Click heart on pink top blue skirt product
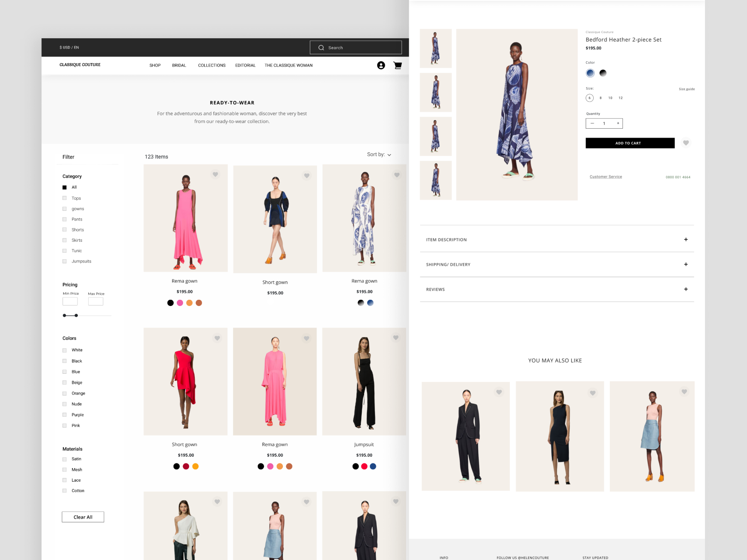This screenshot has width=747, height=560. 307,502
